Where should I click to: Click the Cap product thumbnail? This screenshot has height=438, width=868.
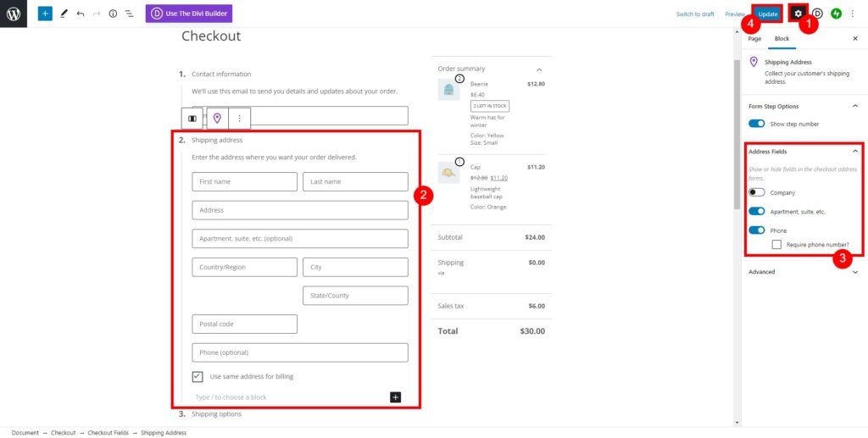click(448, 173)
